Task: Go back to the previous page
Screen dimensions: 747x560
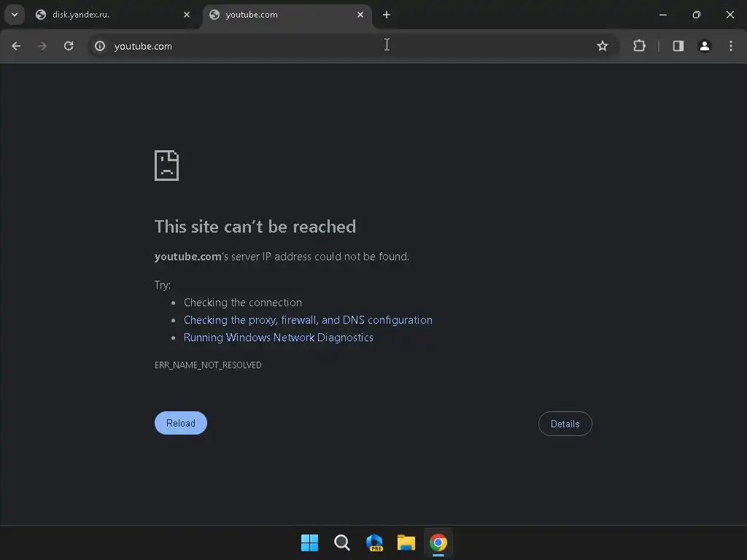Action: 16,46
